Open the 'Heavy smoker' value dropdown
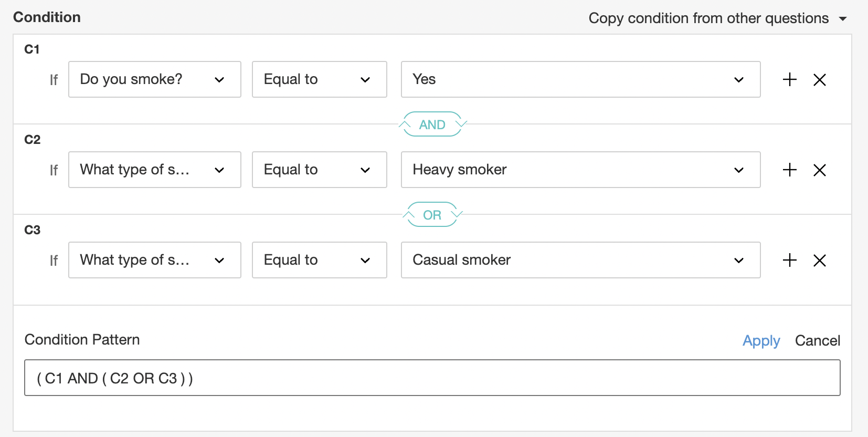The width and height of the screenshot is (868, 437). point(580,170)
